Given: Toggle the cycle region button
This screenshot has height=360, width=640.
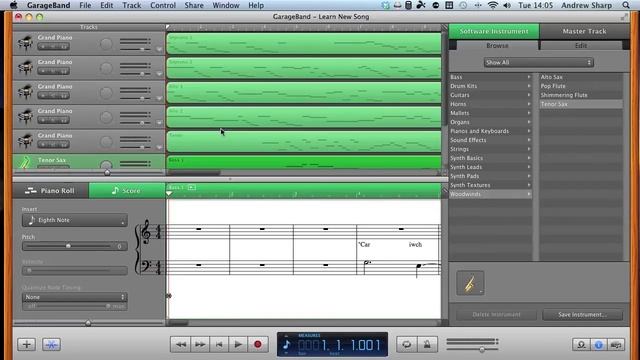Looking at the screenshot, I should [407, 344].
